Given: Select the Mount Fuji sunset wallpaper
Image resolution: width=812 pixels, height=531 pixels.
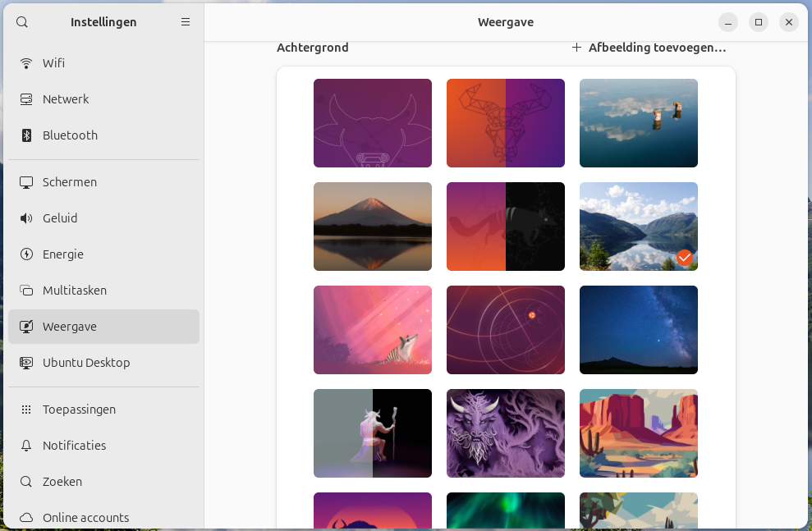Looking at the screenshot, I should pyautogui.click(x=373, y=227).
